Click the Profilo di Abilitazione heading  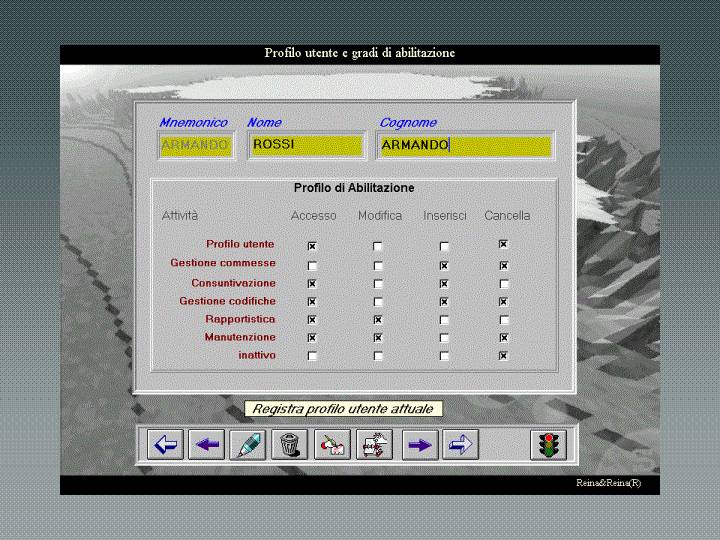click(354, 188)
